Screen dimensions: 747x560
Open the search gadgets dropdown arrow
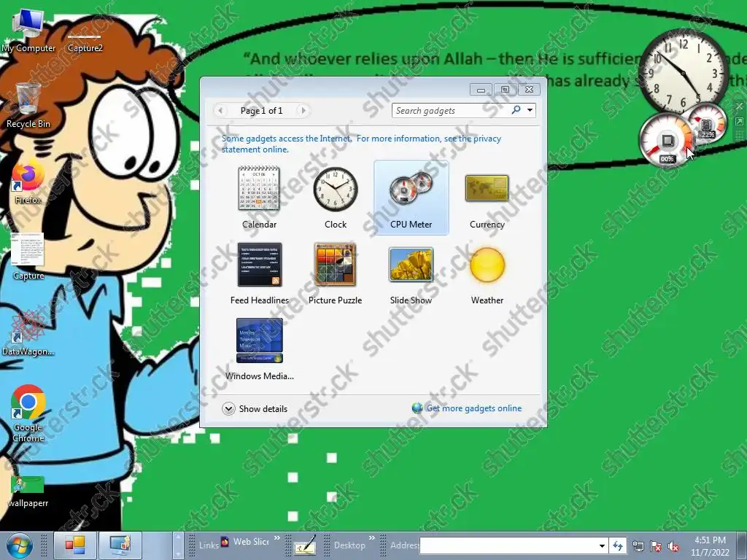click(530, 110)
